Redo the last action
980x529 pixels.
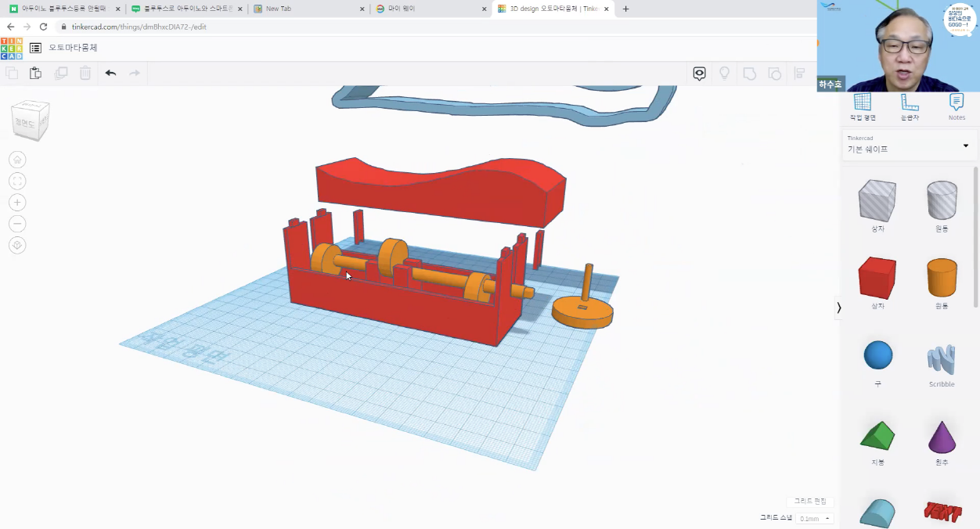click(x=135, y=73)
